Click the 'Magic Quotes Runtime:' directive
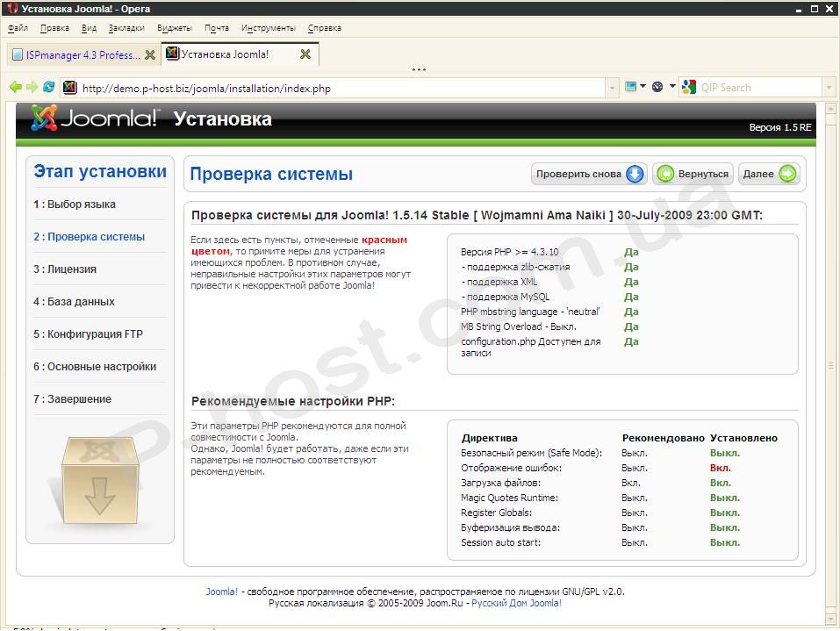Screen dimensions: 840x631 tap(509, 498)
